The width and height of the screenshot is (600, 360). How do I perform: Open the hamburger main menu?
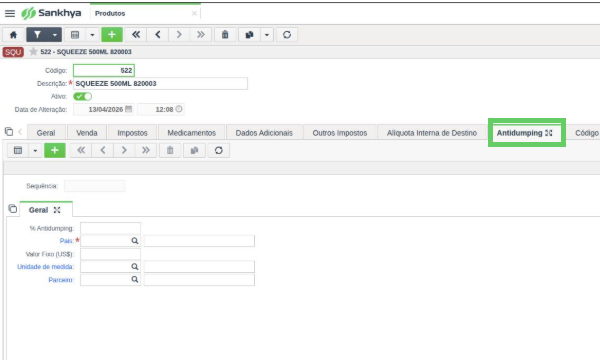coord(10,13)
